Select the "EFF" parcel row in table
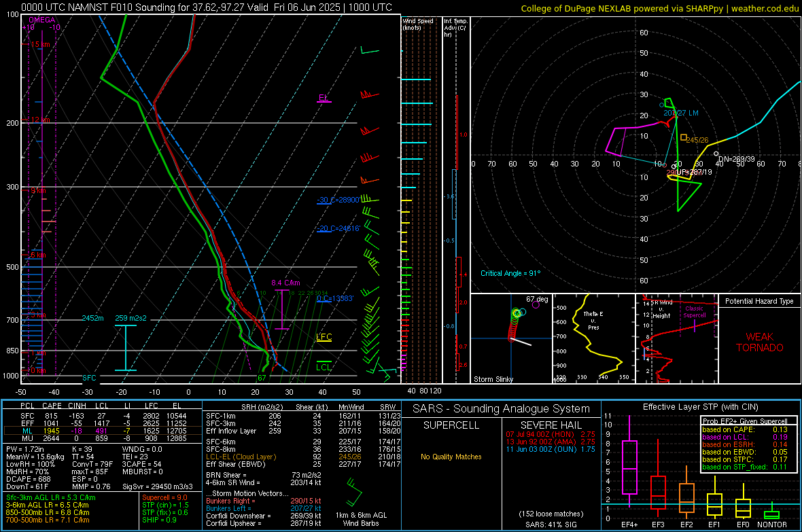 (x=103, y=423)
